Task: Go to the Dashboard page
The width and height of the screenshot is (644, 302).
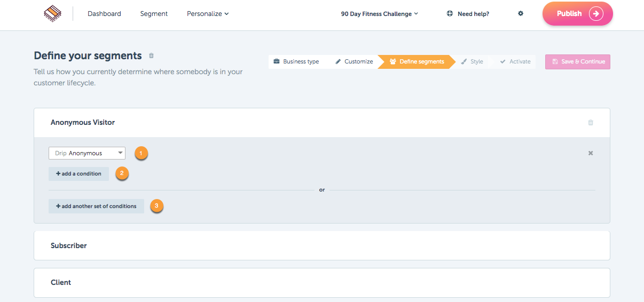Action: 104,14
